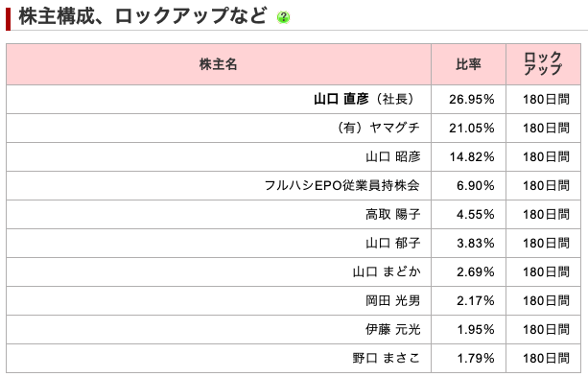The image size is (588, 377).
Task: Click the 21.05% ratio cell
Action: tap(468, 128)
